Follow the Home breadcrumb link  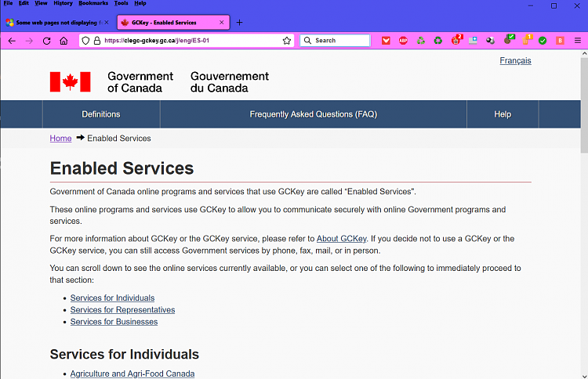tap(60, 138)
